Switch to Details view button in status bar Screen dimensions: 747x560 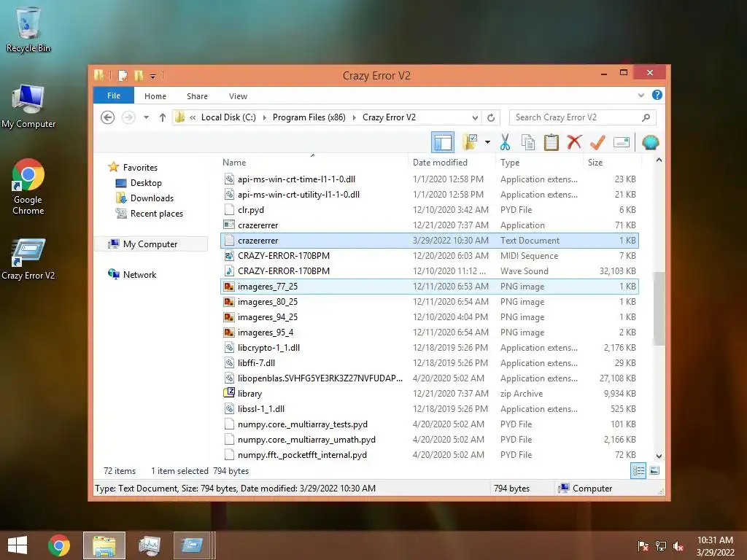pyautogui.click(x=638, y=471)
